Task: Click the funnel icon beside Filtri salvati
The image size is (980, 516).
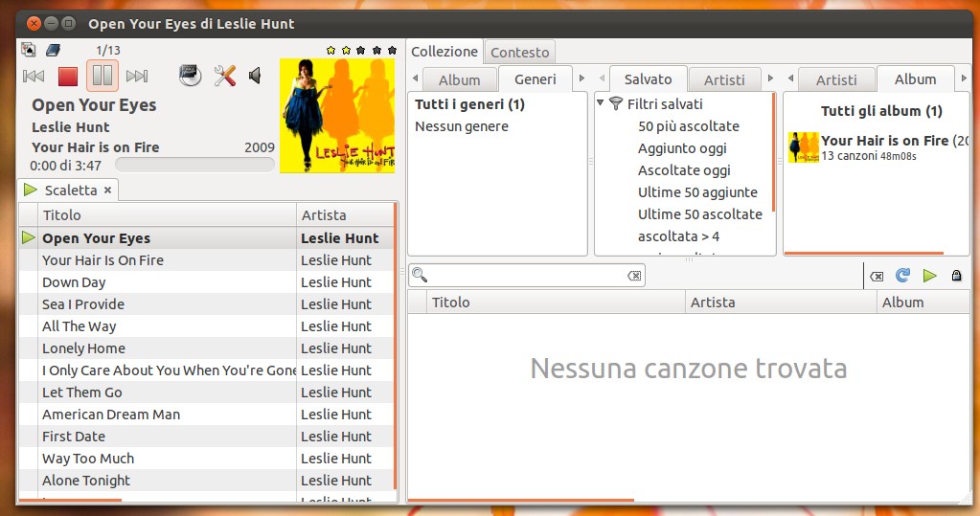Action: 616,103
